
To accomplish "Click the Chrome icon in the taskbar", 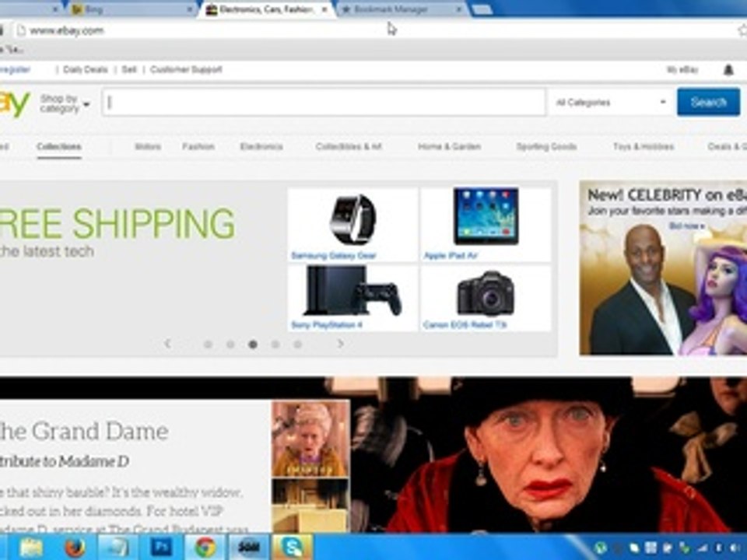I will click(x=205, y=548).
